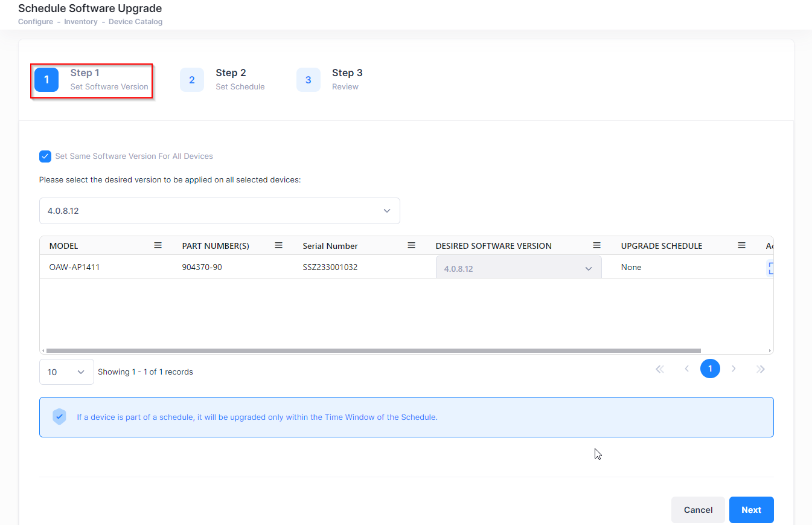Click the PART NUMBER(S) column header
The image size is (812, 525).
(216, 246)
